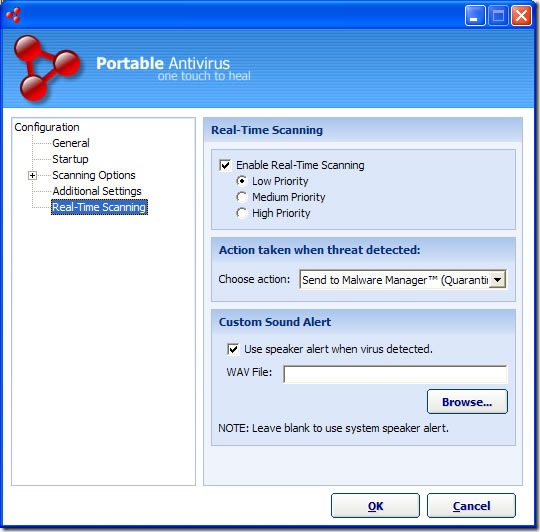Minimize the configuration window
Screen dimensions: 540x532
(x=475, y=15)
